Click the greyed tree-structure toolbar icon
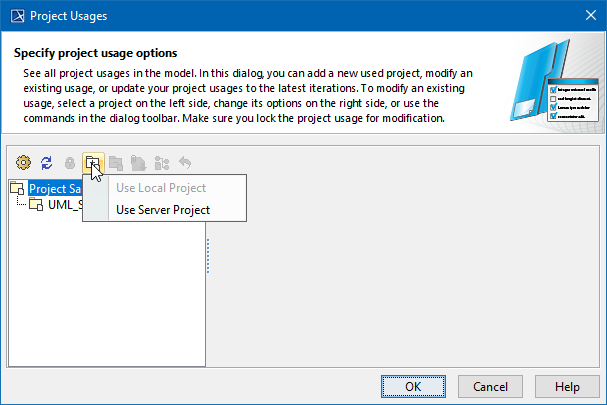 click(161, 161)
